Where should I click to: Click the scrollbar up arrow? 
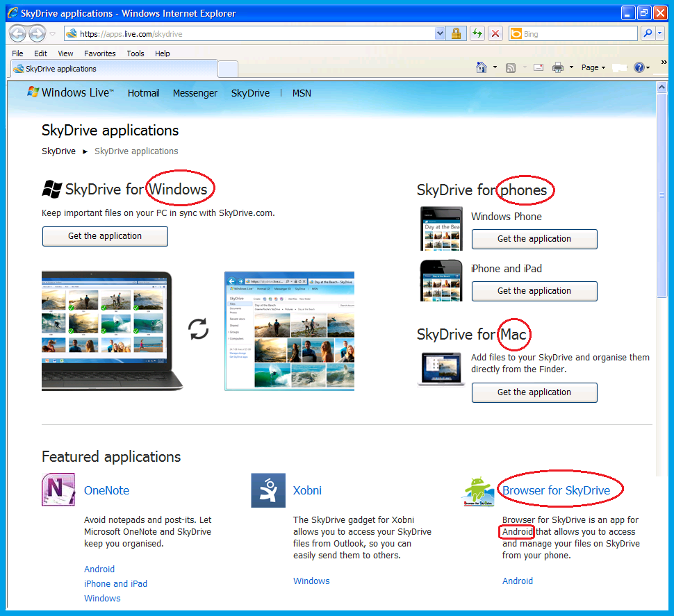pyautogui.click(x=661, y=88)
